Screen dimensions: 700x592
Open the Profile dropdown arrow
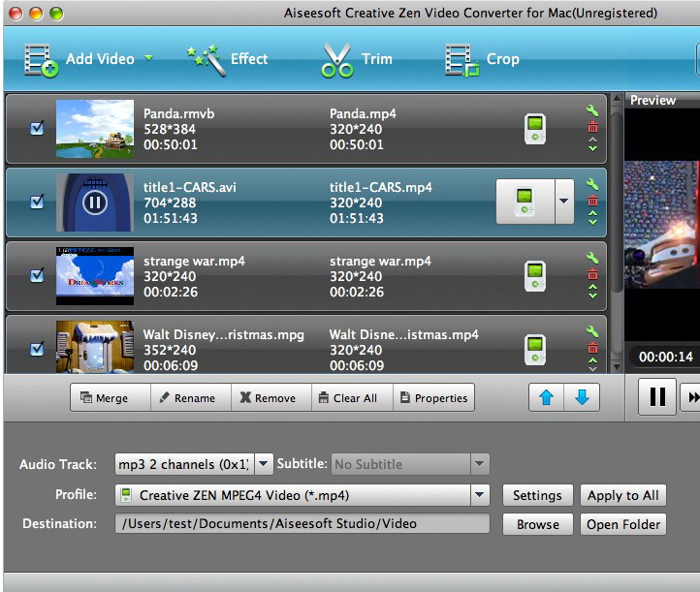480,495
